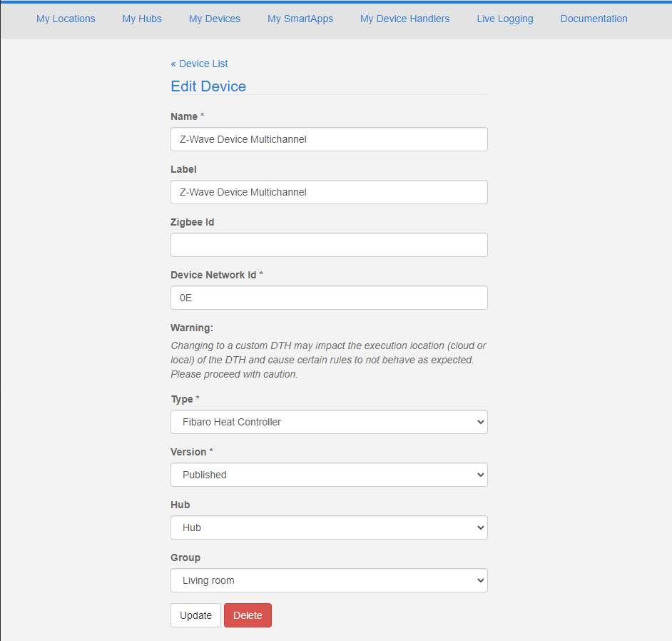The image size is (672, 641).
Task: Go to My Hubs tab
Action: (x=142, y=19)
